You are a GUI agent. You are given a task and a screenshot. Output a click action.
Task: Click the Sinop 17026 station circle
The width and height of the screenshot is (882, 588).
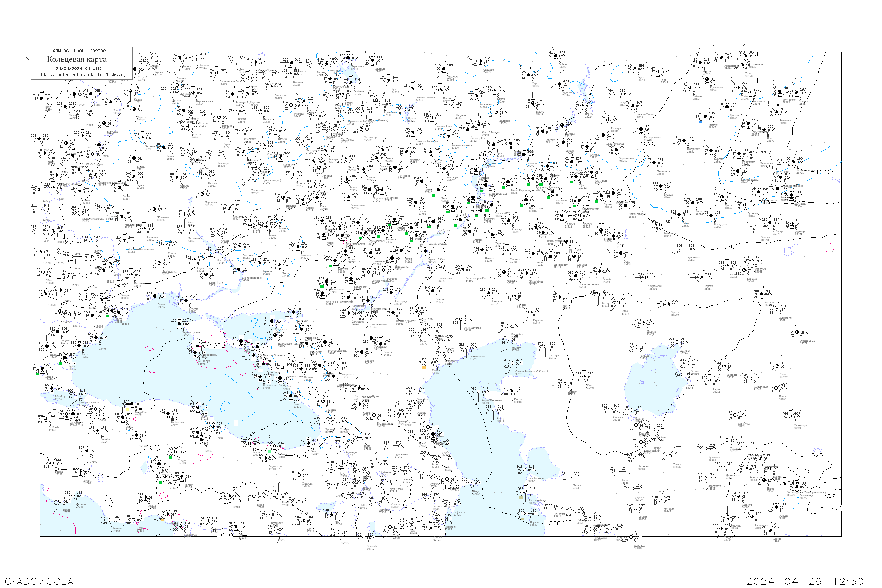198,407
